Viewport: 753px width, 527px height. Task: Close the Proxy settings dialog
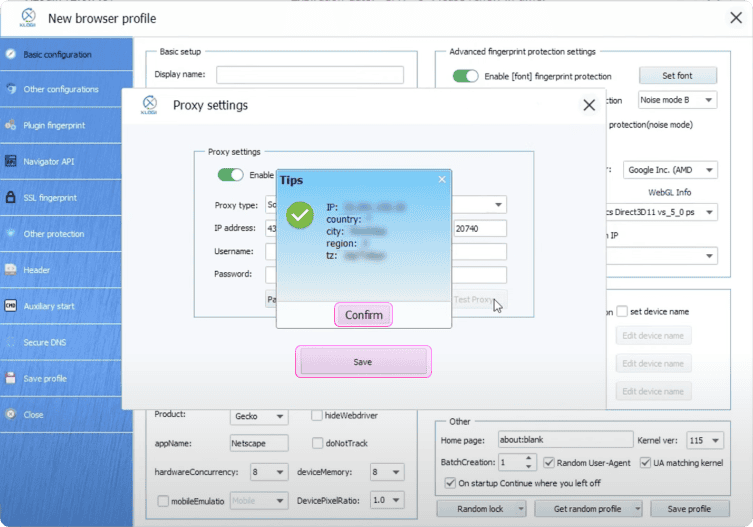click(589, 105)
